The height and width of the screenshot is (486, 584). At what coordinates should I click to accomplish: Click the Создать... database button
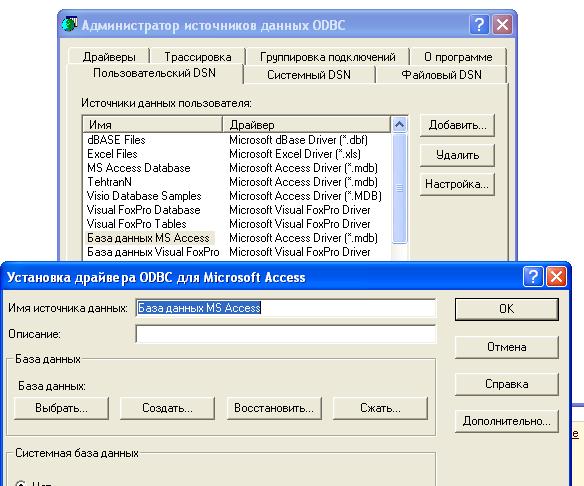click(x=167, y=408)
